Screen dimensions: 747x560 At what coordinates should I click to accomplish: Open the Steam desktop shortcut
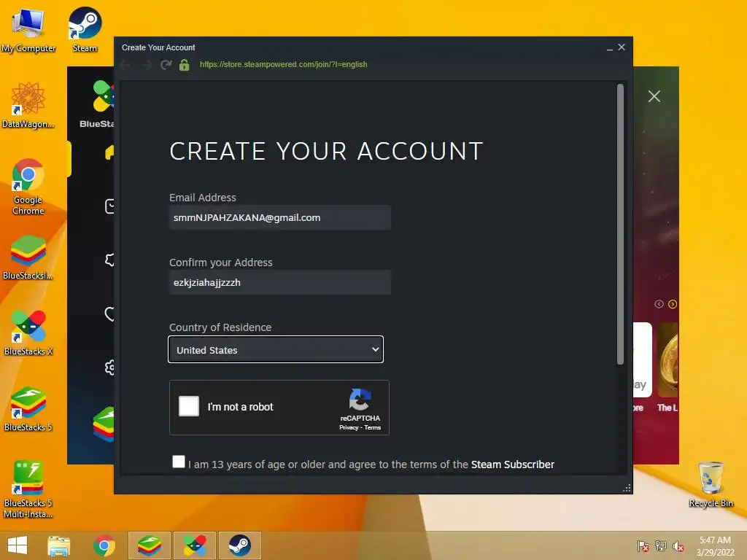pyautogui.click(x=85, y=29)
